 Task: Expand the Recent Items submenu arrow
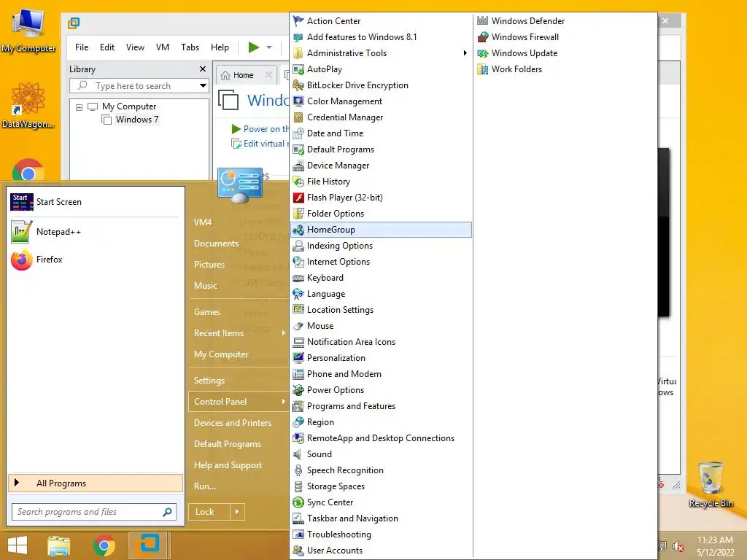point(283,332)
